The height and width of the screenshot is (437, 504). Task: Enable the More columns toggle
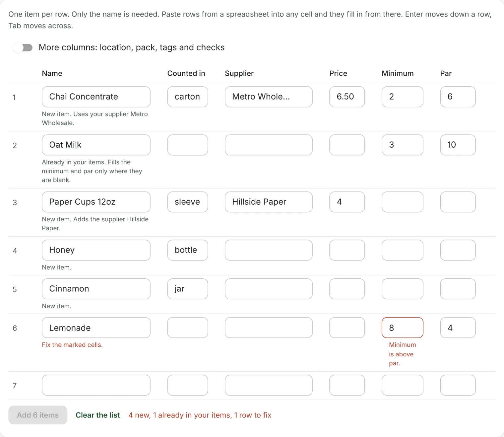point(23,47)
